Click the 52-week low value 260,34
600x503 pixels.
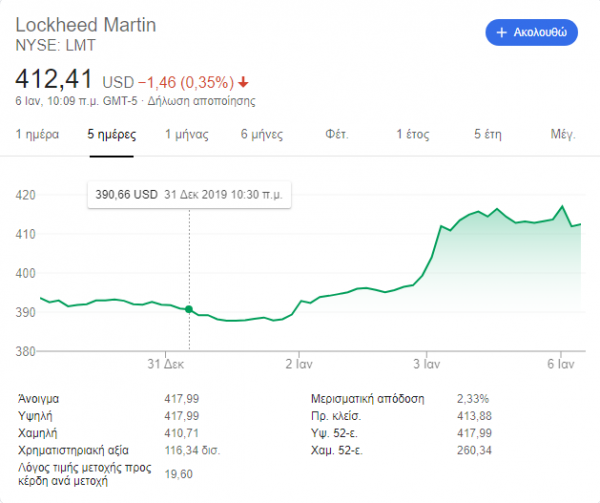[474, 450]
